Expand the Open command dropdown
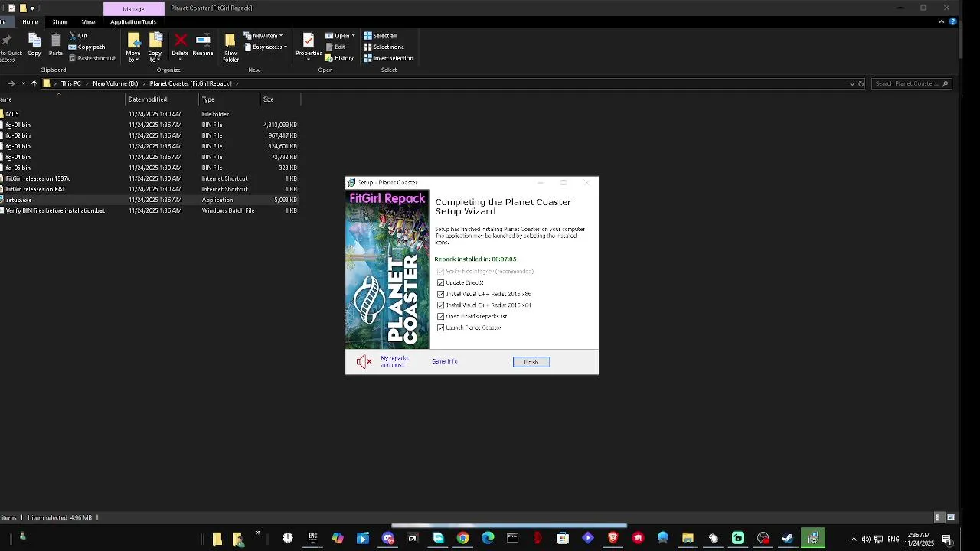Image resolution: width=980 pixels, height=551 pixels. [x=352, y=36]
